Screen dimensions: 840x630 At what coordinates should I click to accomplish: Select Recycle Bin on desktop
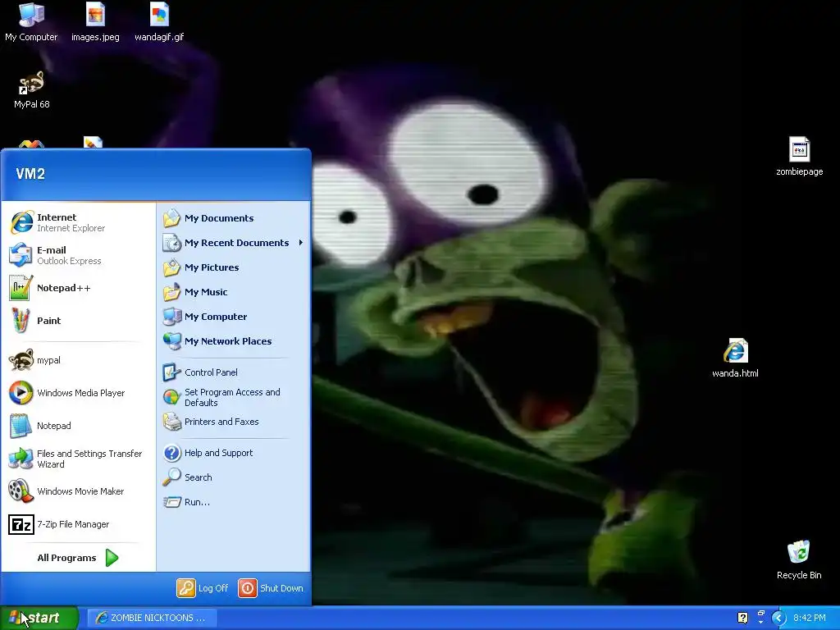tap(799, 559)
